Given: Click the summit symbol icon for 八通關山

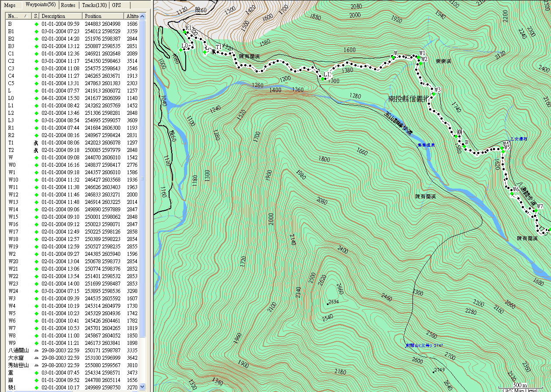Looking at the screenshot, I should (x=36, y=351).
